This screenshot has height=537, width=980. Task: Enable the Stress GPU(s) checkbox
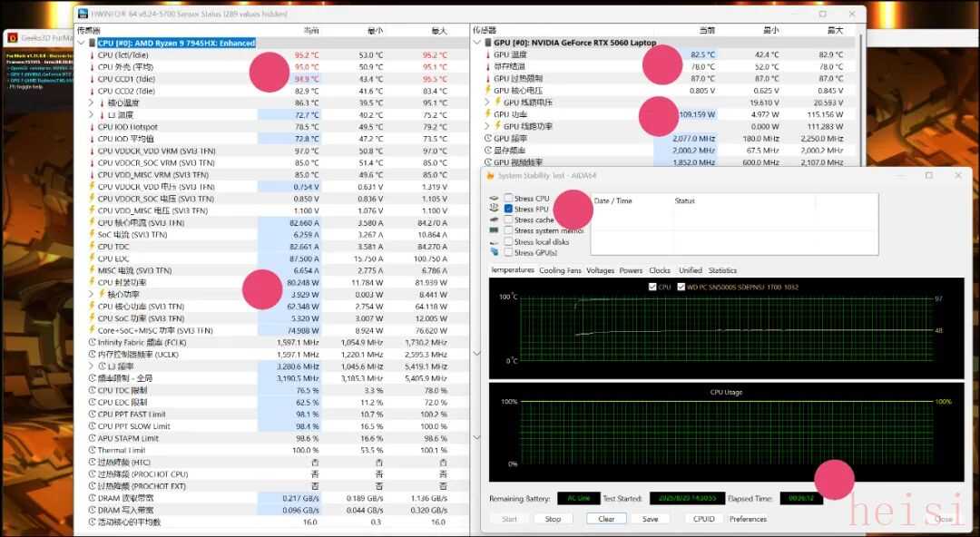(x=508, y=252)
